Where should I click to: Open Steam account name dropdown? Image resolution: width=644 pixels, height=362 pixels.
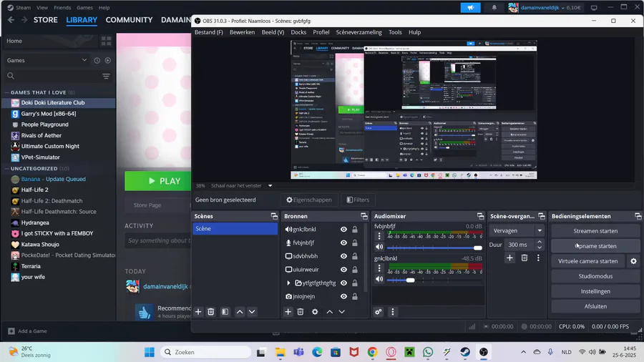(x=542, y=7)
